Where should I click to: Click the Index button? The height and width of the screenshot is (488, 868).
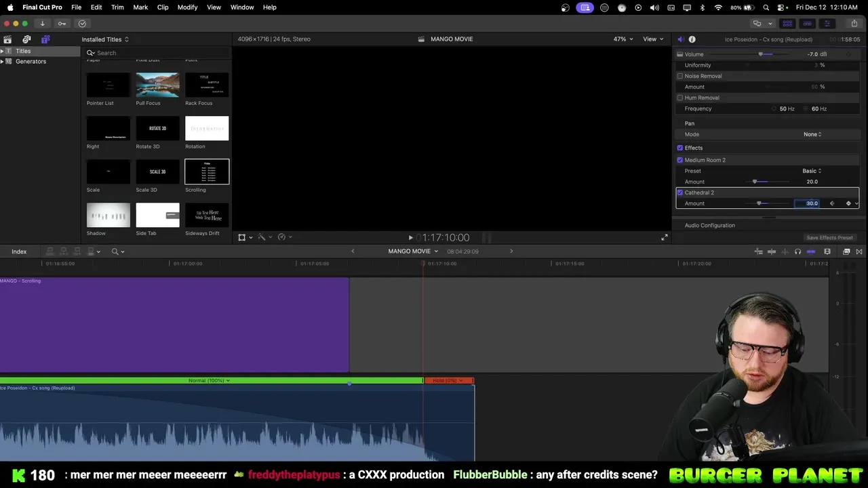(19, 251)
